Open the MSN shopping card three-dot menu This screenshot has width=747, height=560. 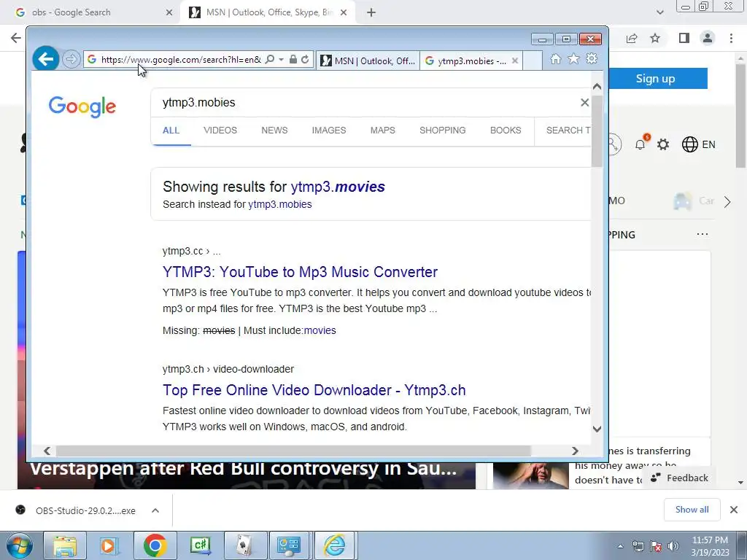(703, 234)
